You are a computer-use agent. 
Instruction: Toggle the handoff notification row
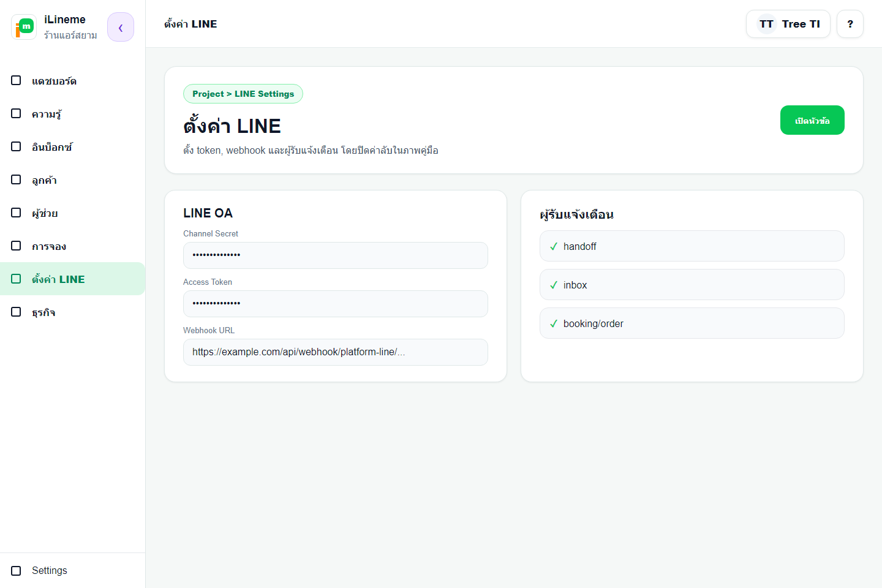tap(692, 246)
